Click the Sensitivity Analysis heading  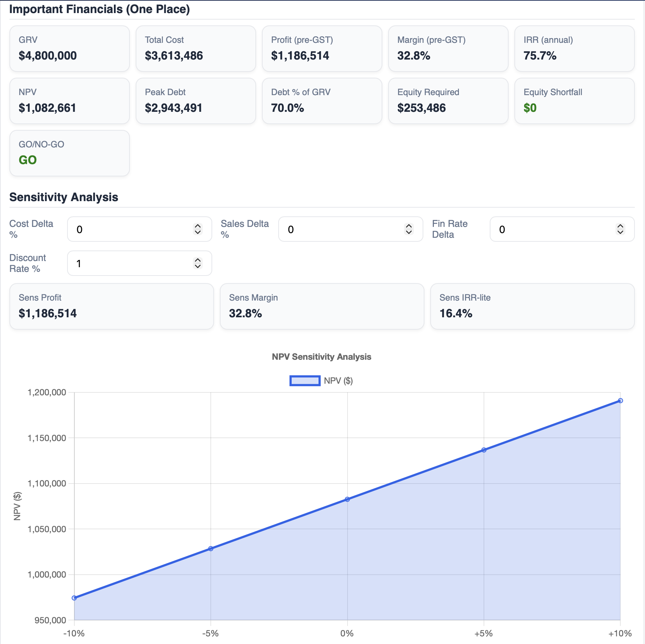pos(64,197)
